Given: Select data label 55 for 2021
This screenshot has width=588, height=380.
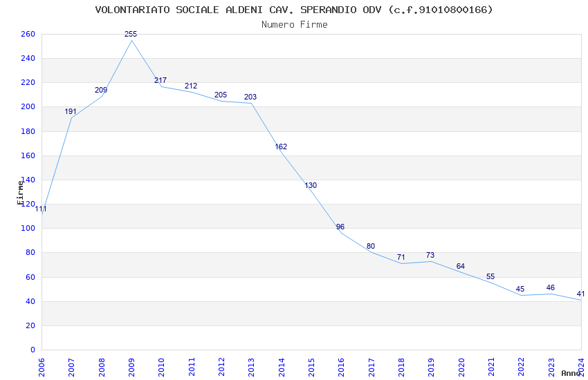Looking at the screenshot, I should [490, 277].
